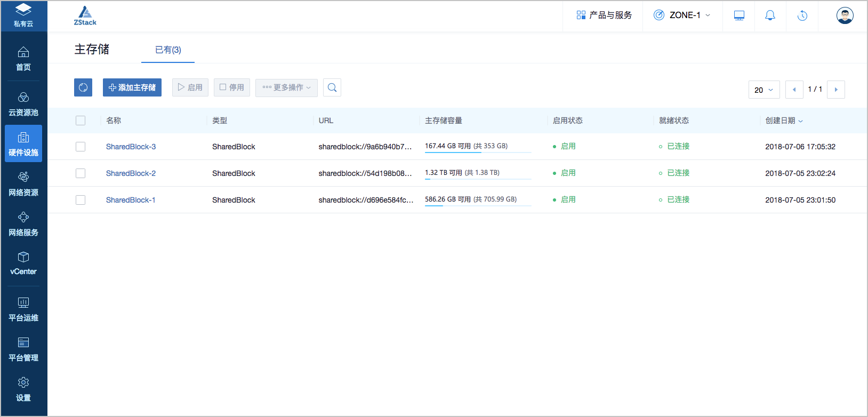
Task: Open the user avatar menu
Action: (x=845, y=15)
